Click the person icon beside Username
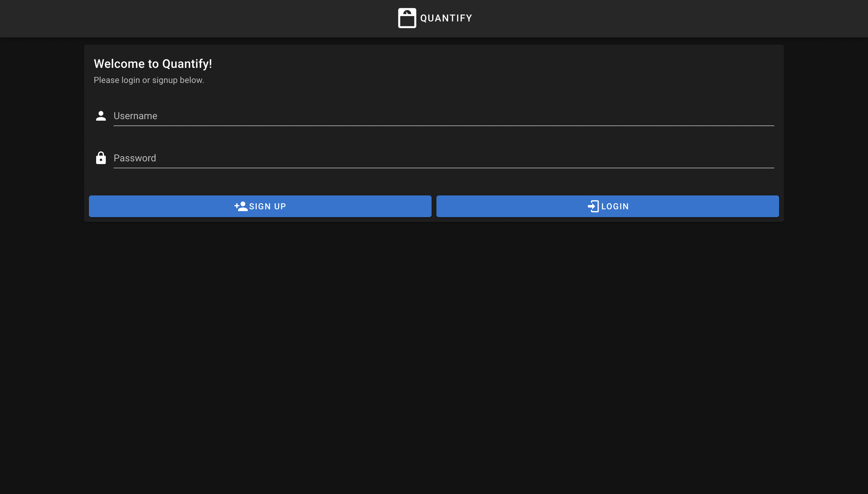This screenshot has height=494, width=868. coord(101,116)
